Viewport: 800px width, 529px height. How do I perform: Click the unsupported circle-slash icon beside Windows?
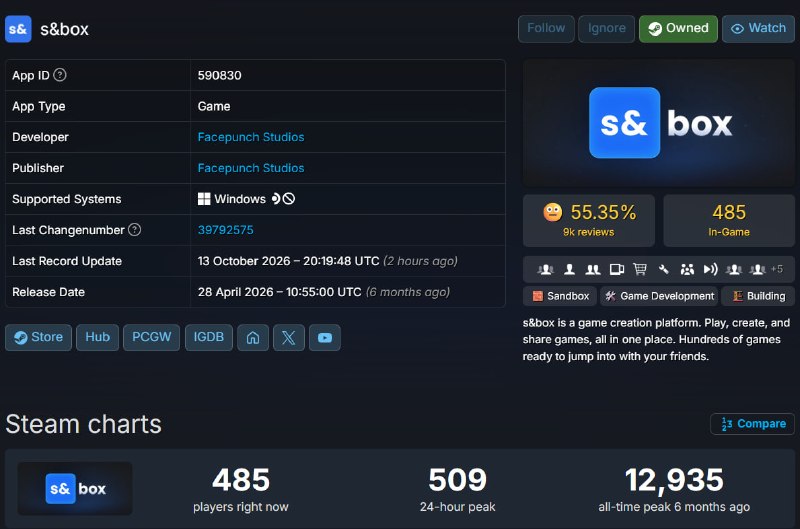click(x=289, y=198)
